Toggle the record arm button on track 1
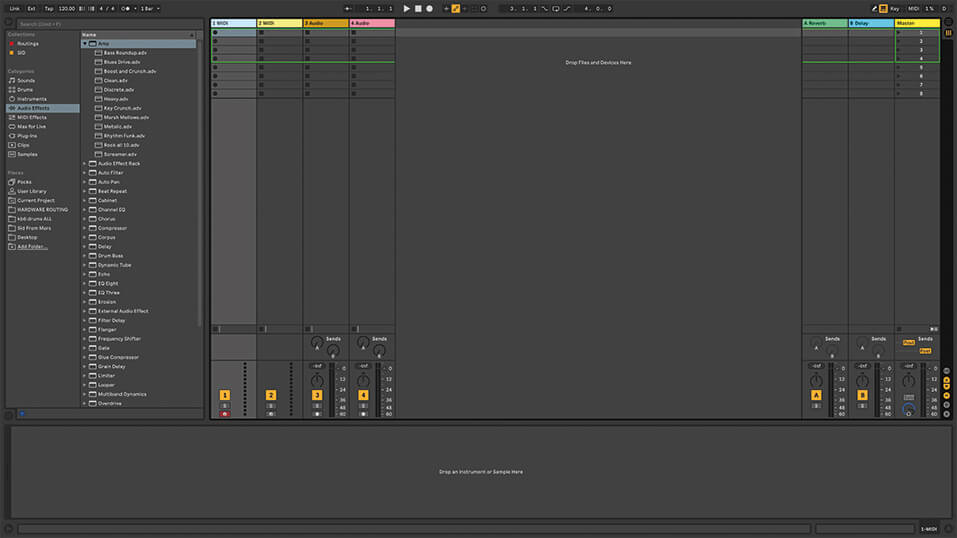The width and height of the screenshot is (957, 538). pos(225,414)
